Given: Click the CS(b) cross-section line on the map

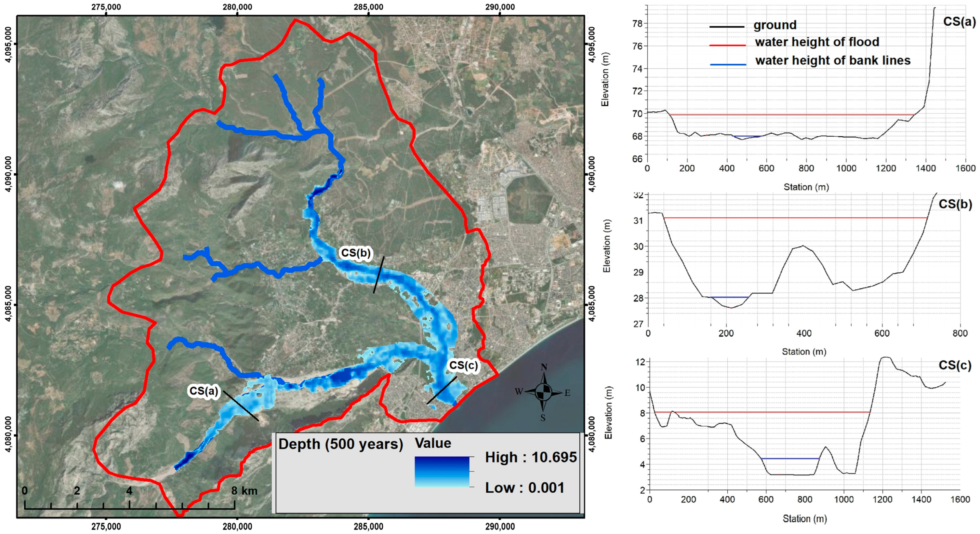Looking at the screenshot, I should (379, 275).
